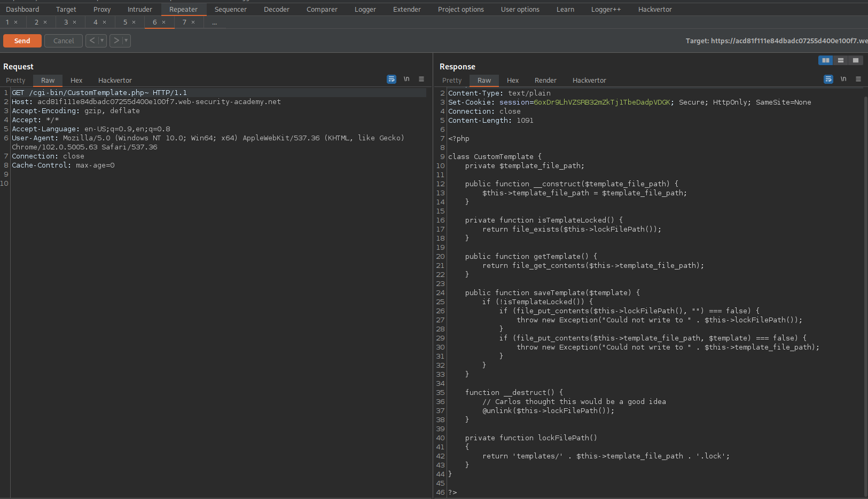868x499 pixels.
Task: Toggle \n non-printable characters in Response panel
Action: pos(843,79)
